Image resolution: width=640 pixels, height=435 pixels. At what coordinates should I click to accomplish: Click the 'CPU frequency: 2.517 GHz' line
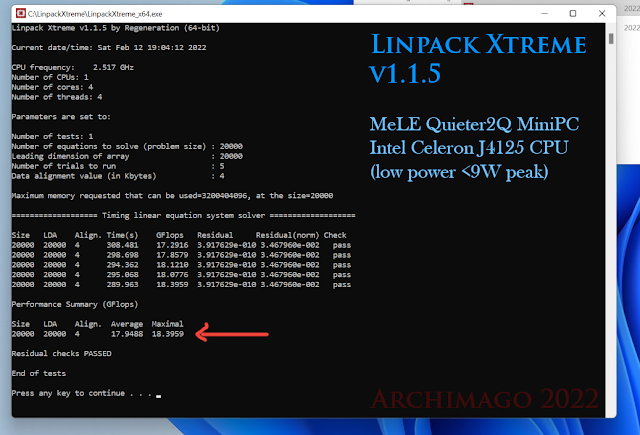coord(73,67)
